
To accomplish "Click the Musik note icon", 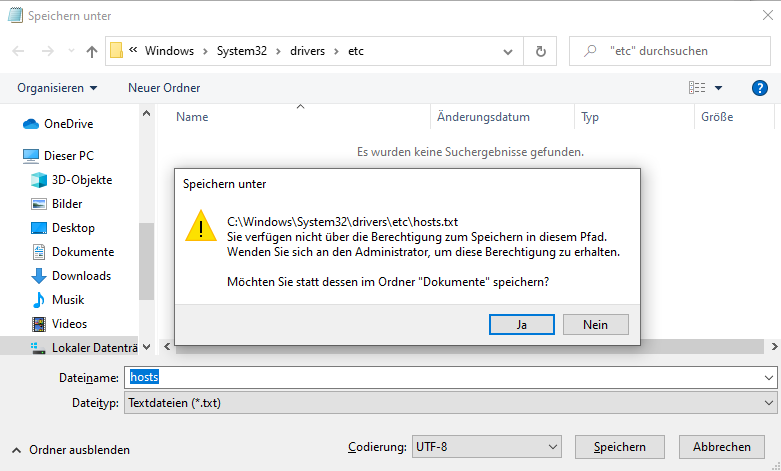I will point(39,300).
